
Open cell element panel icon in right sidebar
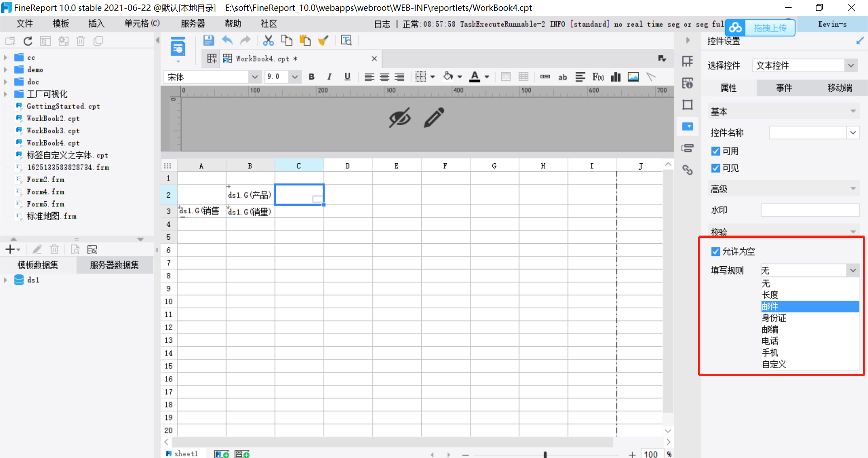click(x=688, y=61)
